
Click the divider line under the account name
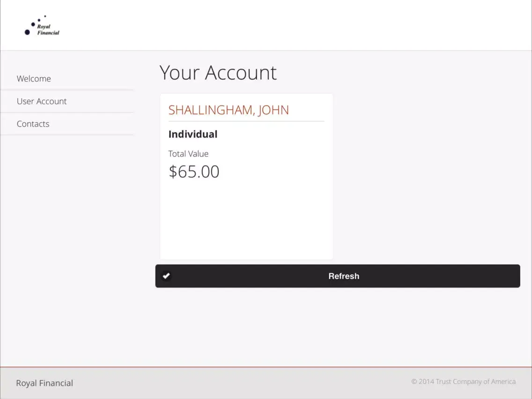[246, 121]
